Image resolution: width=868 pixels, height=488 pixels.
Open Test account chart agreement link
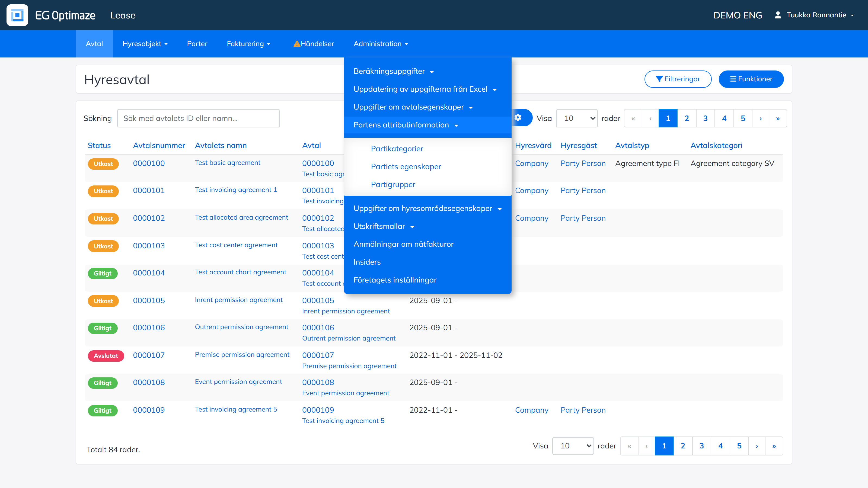coord(241,272)
